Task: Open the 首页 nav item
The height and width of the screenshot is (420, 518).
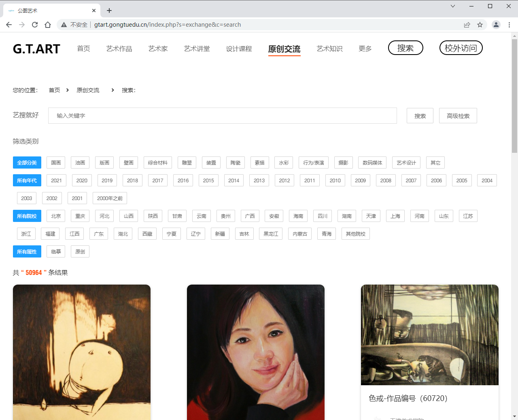Action: point(84,49)
